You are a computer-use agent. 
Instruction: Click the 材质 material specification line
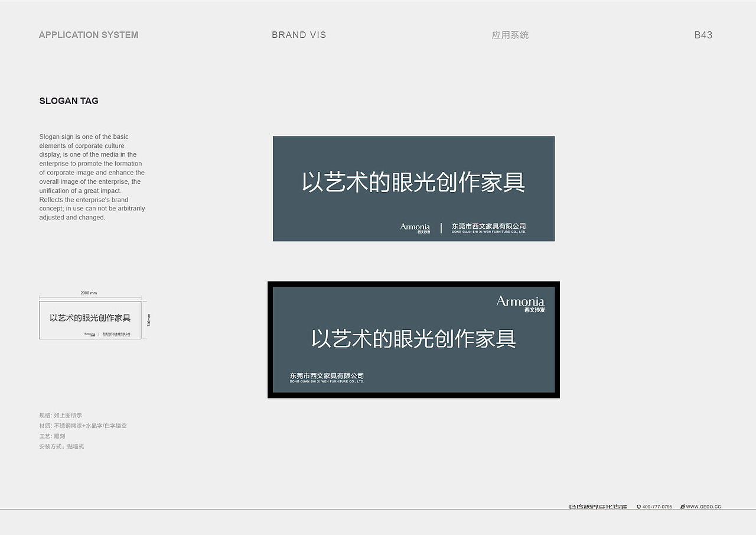point(83,426)
